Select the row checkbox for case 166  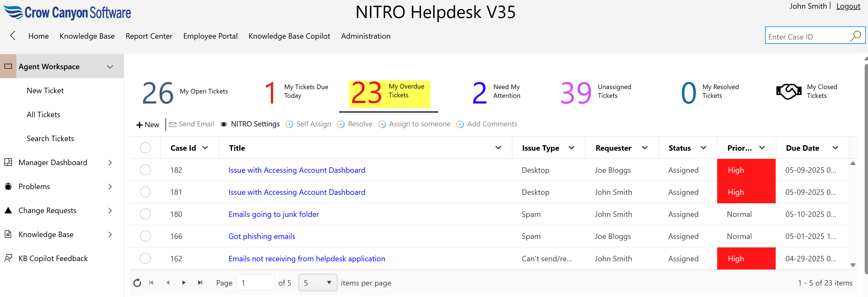pyautogui.click(x=145, y=236)
